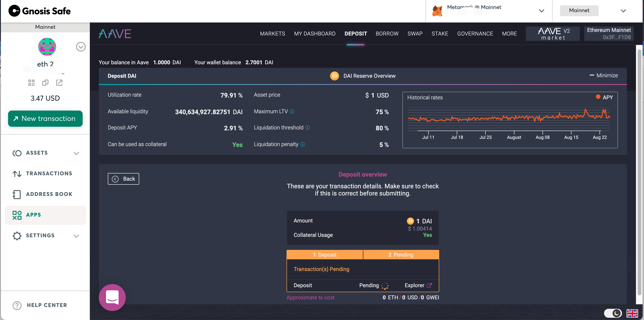Click the '3.47 USD' safe balance
The image size is (644, 320).
45,98
